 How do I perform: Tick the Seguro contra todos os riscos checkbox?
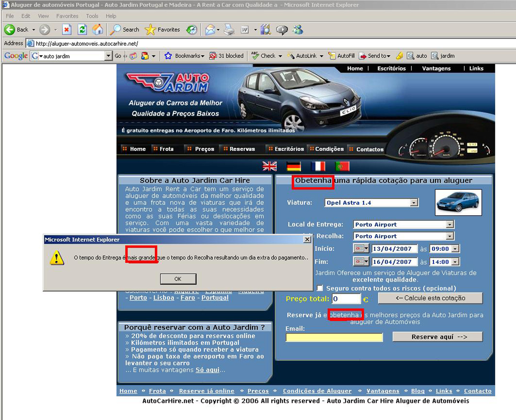click(320, 288)
